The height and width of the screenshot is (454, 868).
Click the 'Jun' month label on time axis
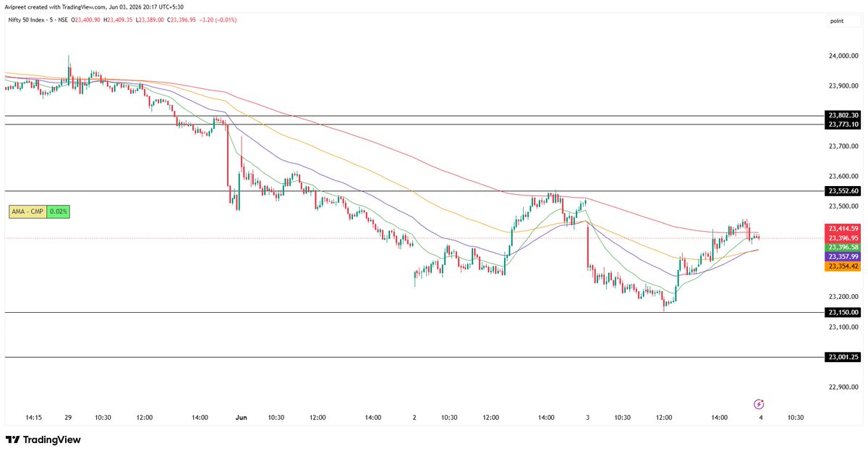(x=239, y=418)
